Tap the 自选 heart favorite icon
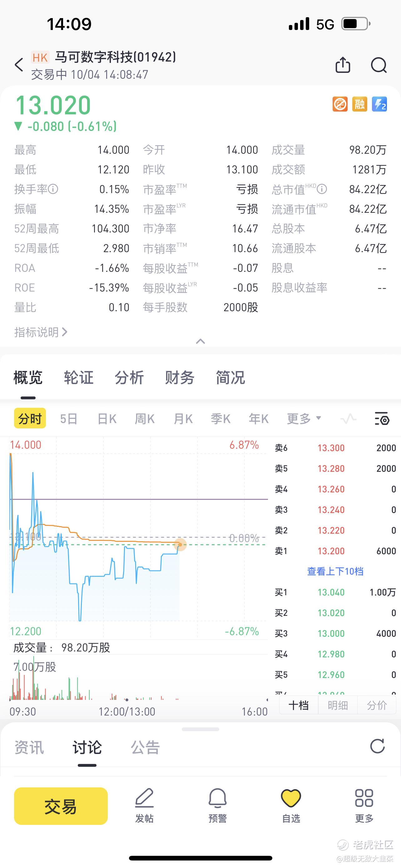The width and height of the screenshot is (401, 868). [x=291, y=799]
